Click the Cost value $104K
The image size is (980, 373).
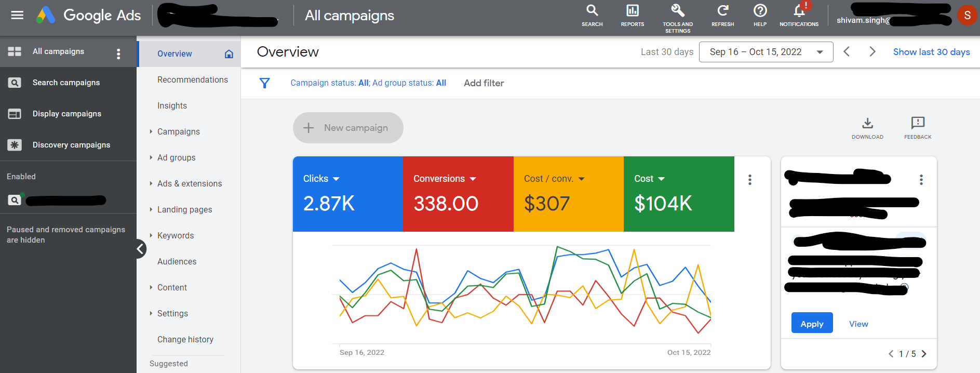(663, 204)
